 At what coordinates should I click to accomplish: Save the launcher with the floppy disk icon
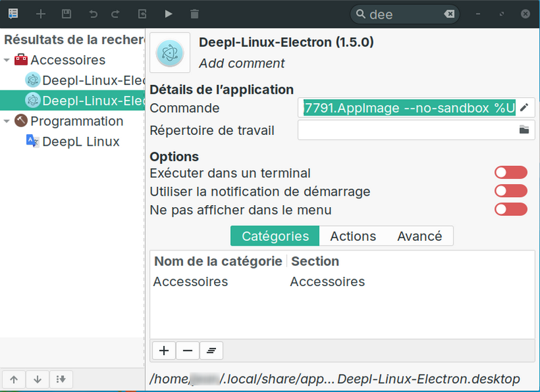(x=65, y=13)
